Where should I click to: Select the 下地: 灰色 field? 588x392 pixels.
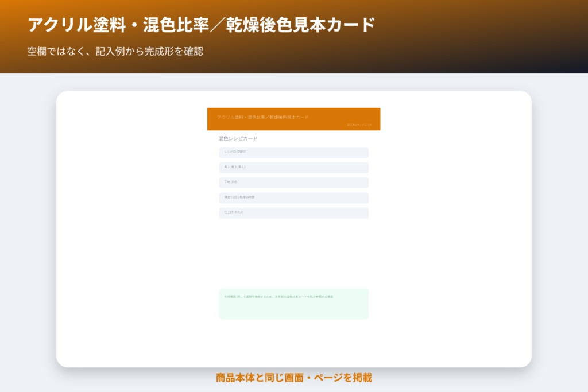(293, 183)
